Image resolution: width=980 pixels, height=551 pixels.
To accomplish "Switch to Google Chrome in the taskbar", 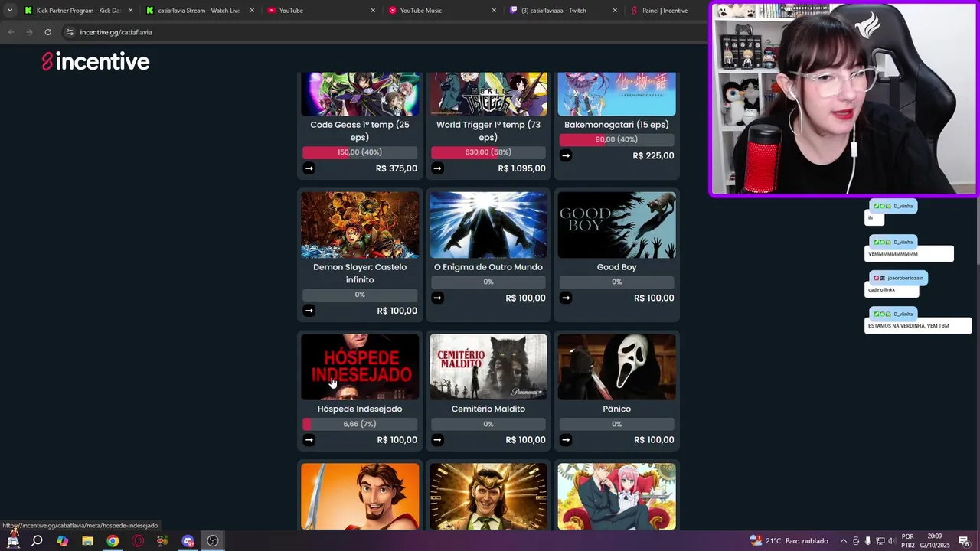I will click(x=113, y=541).
